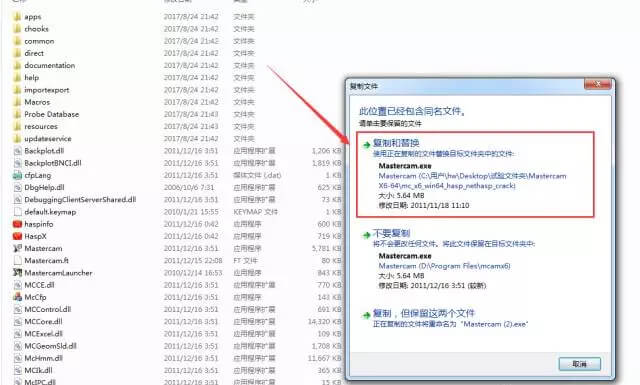Screen dimensions: 640x385
Task: Click the green arrow beside 不要复制
Action: (366, 235)
